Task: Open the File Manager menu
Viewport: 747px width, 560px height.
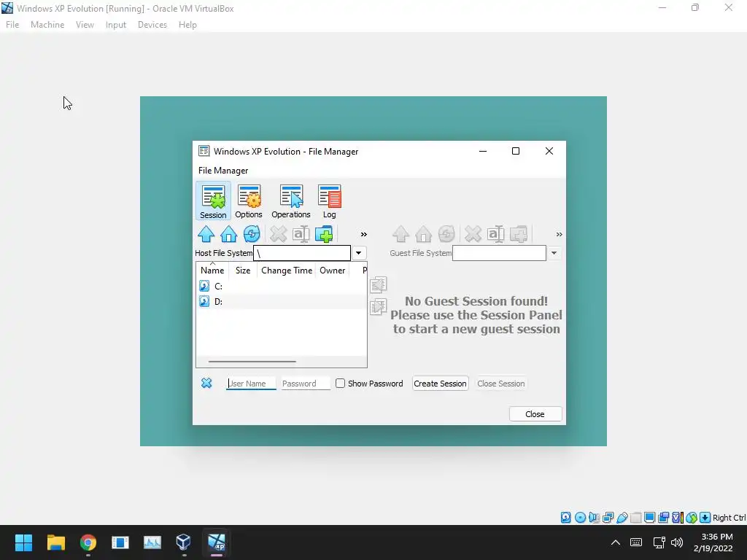Action: click(223, 171)
